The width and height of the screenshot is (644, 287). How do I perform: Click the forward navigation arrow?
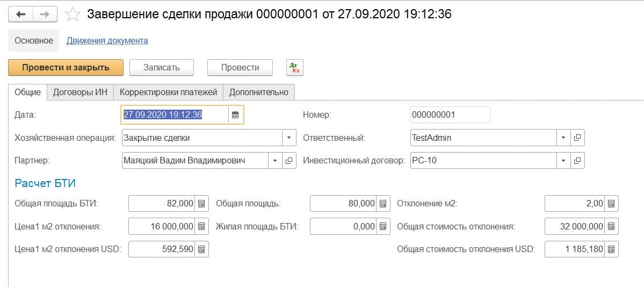[x=45, y=15]
